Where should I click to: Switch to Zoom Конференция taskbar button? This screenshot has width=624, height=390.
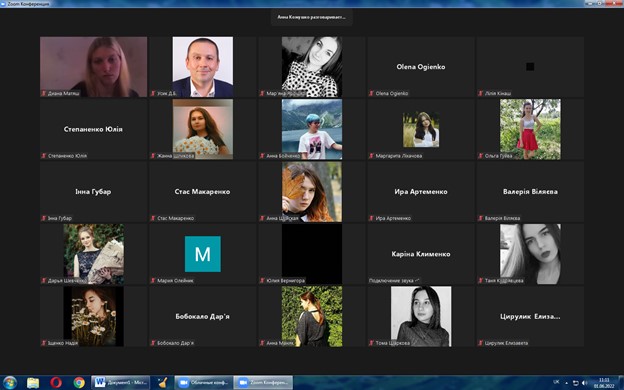tap(263, 382)
